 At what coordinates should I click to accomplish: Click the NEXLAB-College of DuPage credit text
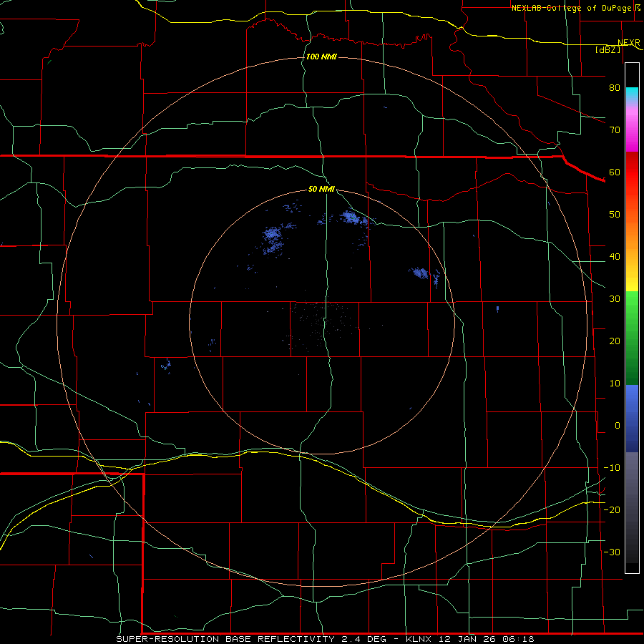click(571, 8)
